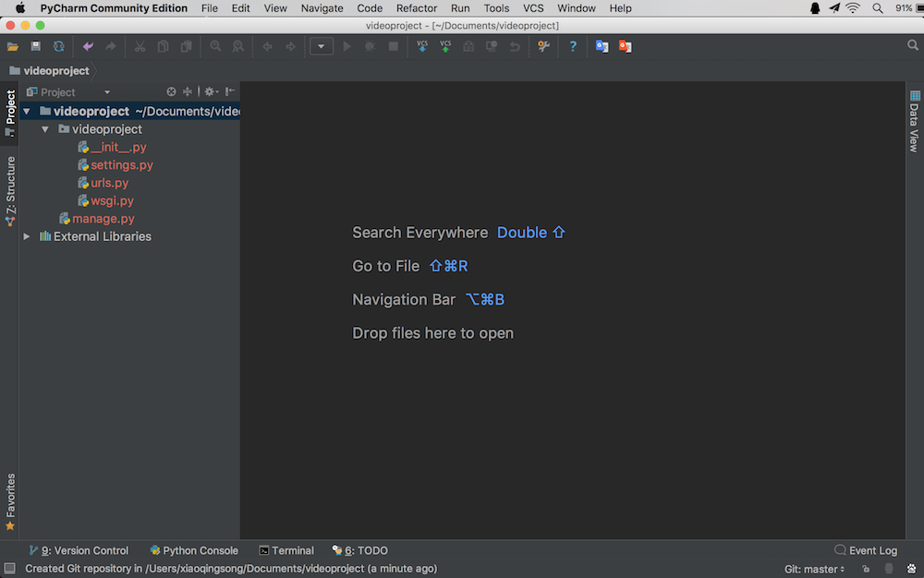Toggle tool window buttons in the status bar corner
Image resolution: width=924 pixels, height=578 pixels.
tap(9, 568)
